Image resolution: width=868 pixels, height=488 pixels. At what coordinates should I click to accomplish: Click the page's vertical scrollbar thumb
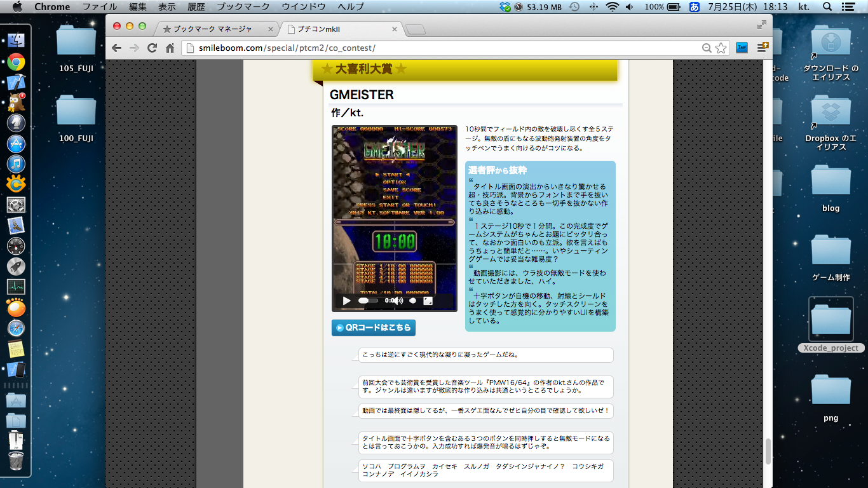(x=768, y=452)
